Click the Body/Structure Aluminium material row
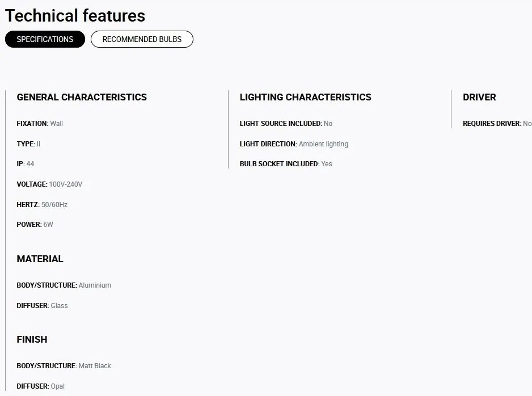 click(x=64, y=285)
